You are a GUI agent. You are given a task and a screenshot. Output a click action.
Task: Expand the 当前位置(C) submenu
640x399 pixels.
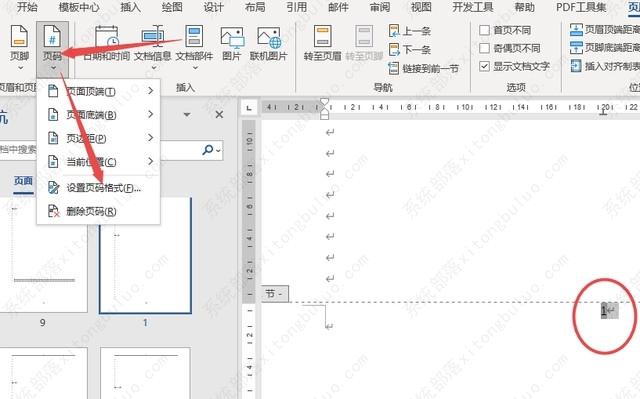pyautogui.click(x=98, y=162)
